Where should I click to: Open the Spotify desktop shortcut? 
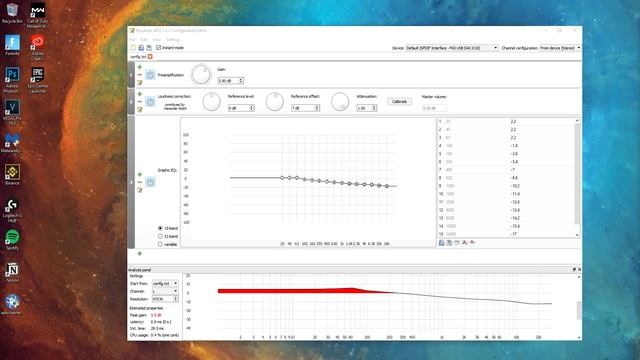tap(12, 240)
